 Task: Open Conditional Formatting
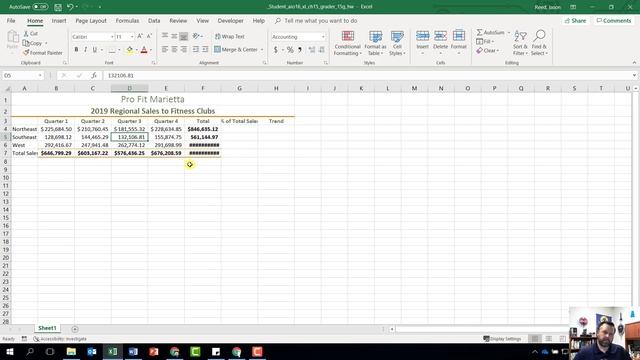(348, 43)
